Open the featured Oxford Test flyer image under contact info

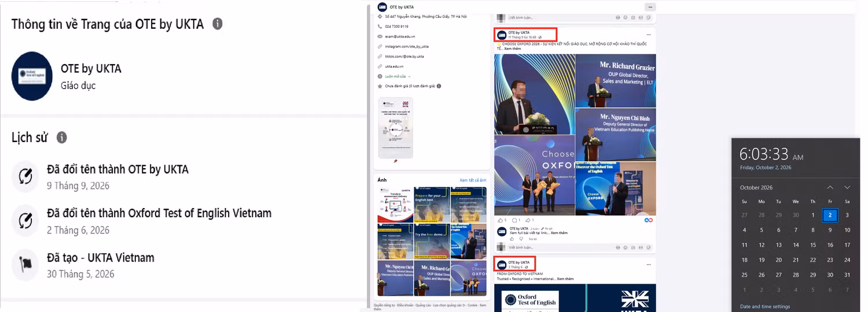pos(395,127)
